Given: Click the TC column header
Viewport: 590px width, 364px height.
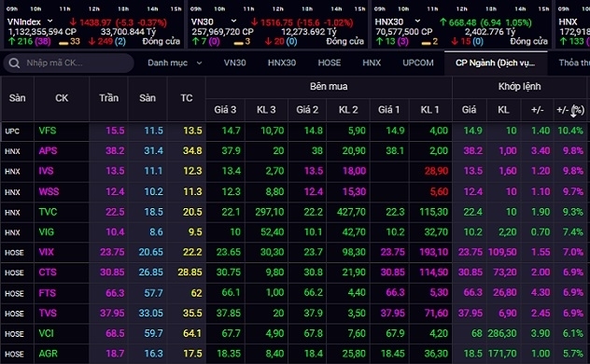Looking at the screenshot, I should (187, 98).
